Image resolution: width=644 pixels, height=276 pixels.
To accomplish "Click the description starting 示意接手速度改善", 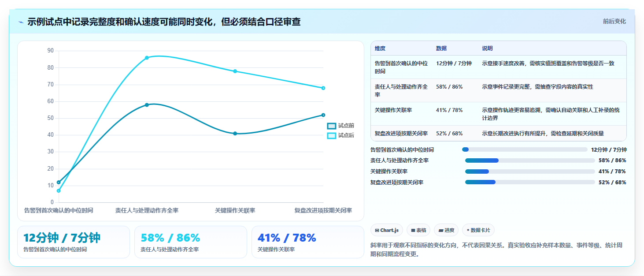I will [x=548, y=63].
